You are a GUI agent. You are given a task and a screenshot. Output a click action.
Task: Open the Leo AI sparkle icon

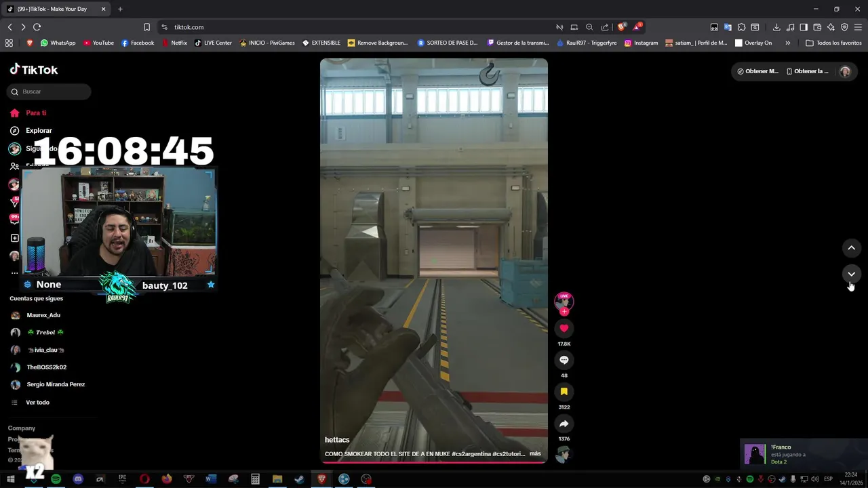(x=831, y=27)
